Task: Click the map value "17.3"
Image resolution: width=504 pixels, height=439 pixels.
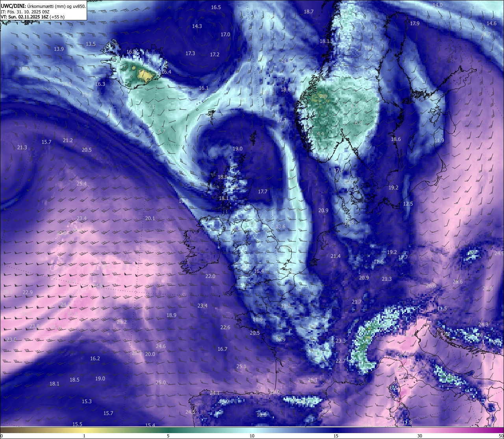Action: pyautogui.click(x=190, y=53)
